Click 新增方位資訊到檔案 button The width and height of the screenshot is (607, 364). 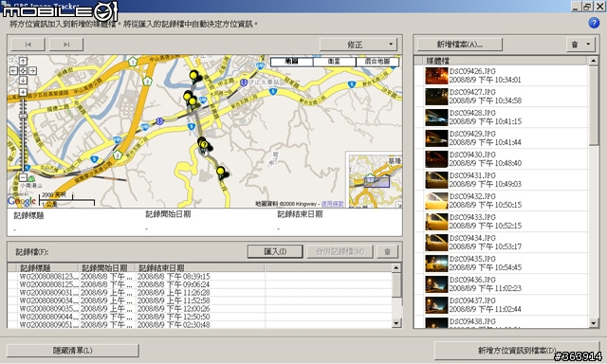coord(516,351)
